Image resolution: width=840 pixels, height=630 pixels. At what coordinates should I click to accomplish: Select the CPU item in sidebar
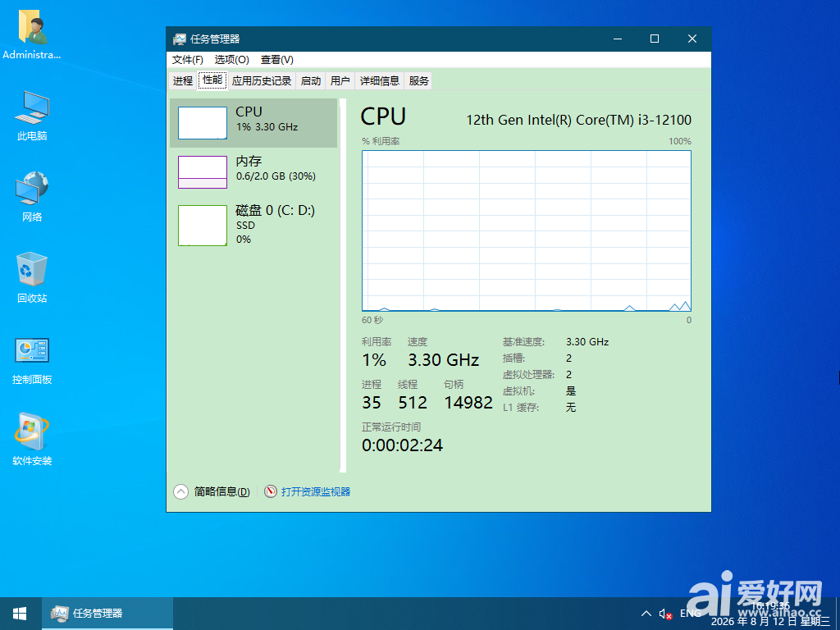coord(253,123)
